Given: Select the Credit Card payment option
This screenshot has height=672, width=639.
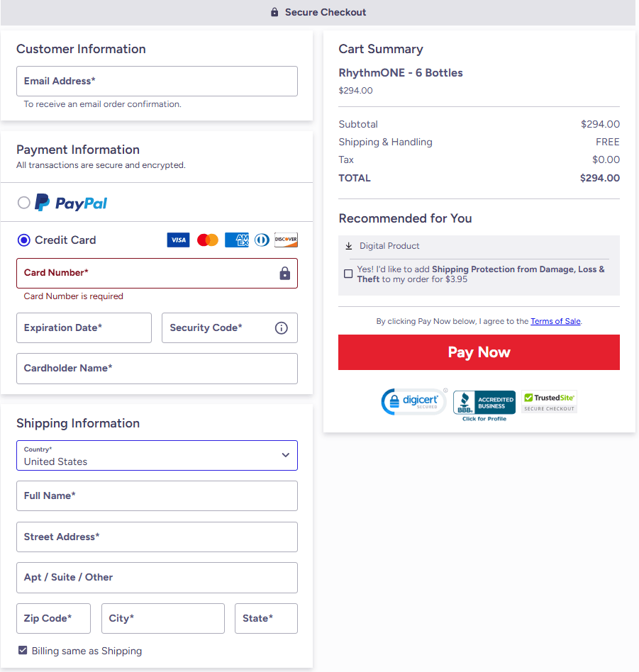Looking at the screenshot, I should pyautogui.click(x=23, y=240).
